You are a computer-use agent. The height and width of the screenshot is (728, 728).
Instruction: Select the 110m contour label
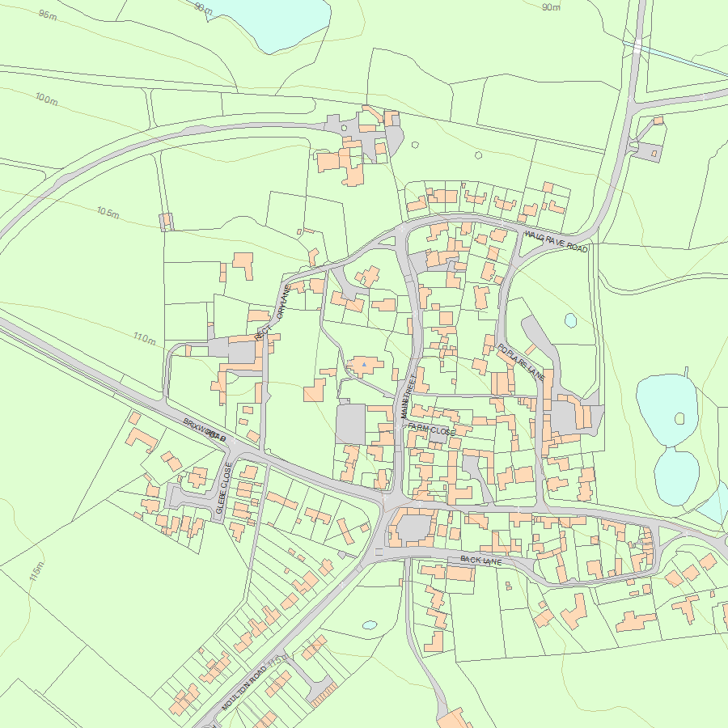(145, 338)
